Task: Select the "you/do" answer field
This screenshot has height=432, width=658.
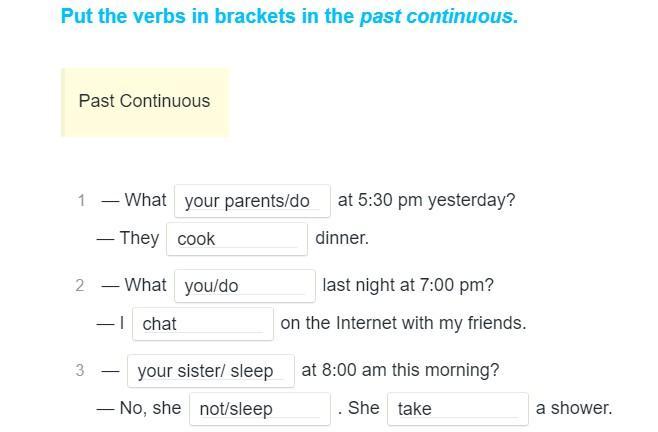Action: coord(244,286)
